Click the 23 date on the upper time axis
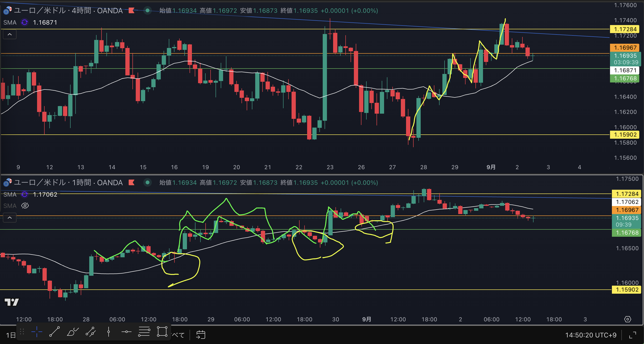This screenshot has height=344, width=644. click(330, 167)
